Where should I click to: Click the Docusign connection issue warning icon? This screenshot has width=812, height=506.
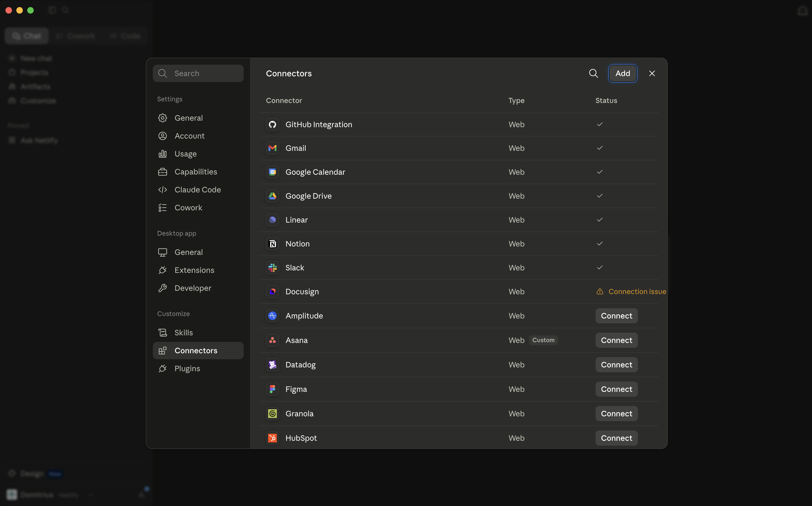[x=600, y=292]
